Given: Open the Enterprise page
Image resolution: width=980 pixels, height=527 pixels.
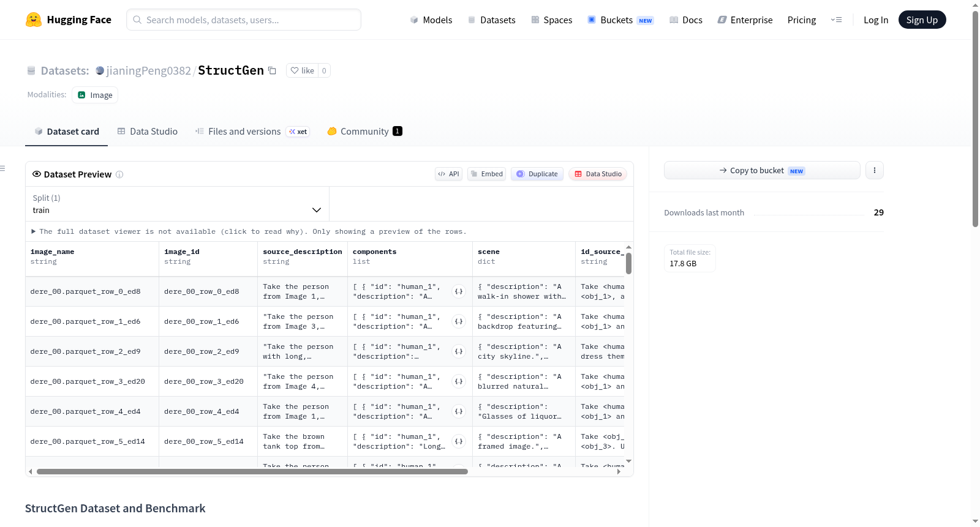Looking at the screenshot, I should coord(745,20).
